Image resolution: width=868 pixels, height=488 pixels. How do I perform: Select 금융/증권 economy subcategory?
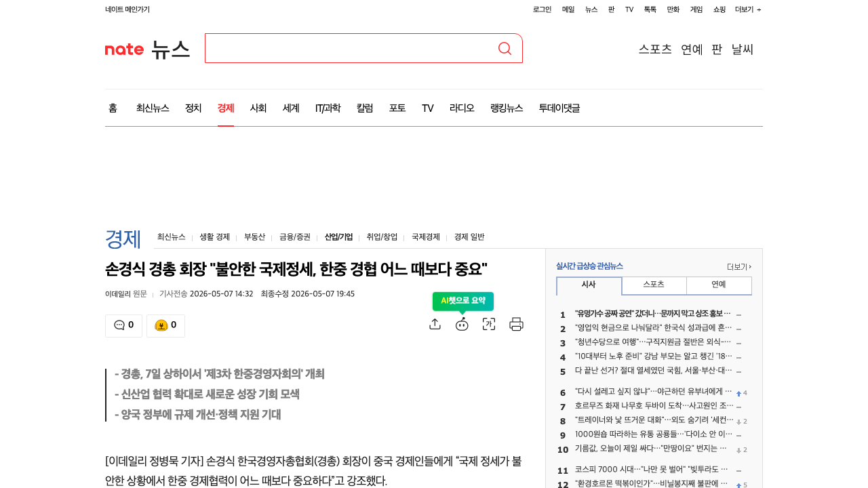[x=295, y=237]
